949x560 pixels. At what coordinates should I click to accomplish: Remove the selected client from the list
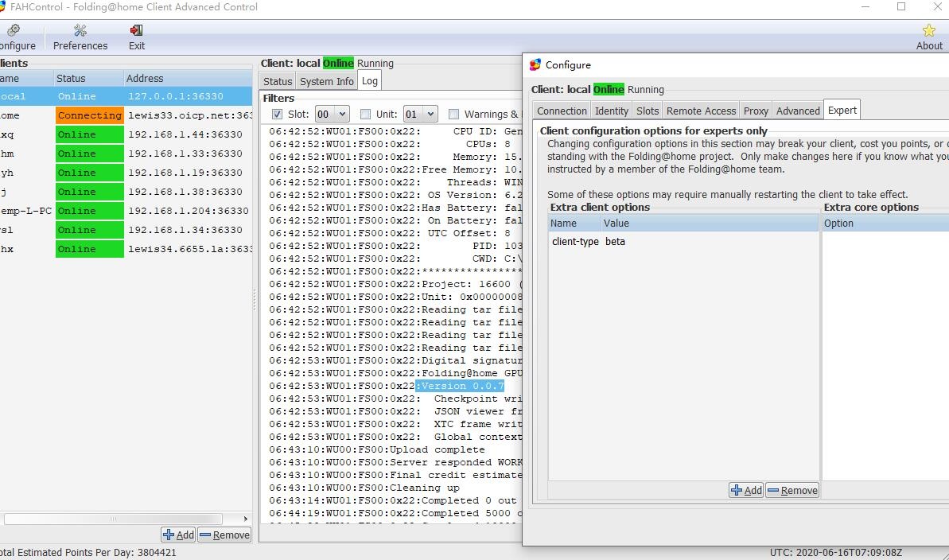(x=224, y=535)
